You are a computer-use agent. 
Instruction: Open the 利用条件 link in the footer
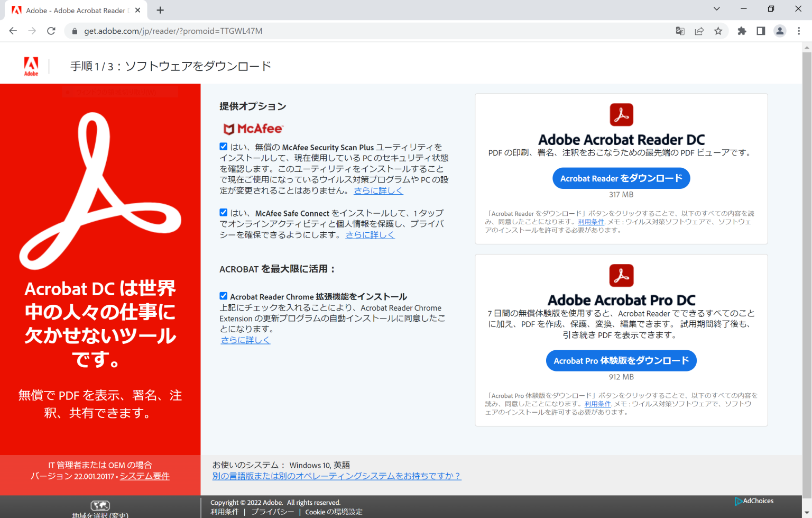pyautogui.click(x=226, y=512)
